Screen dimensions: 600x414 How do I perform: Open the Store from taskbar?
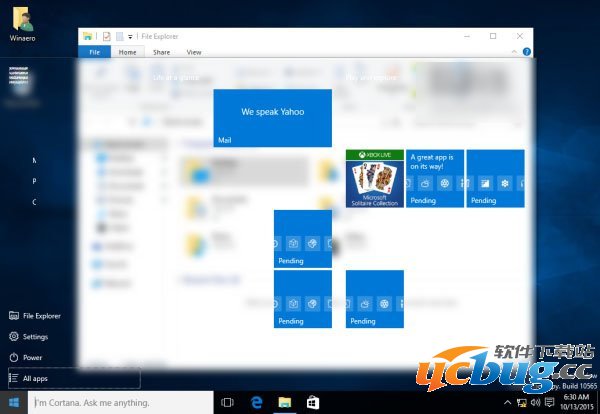click(312, 403)
